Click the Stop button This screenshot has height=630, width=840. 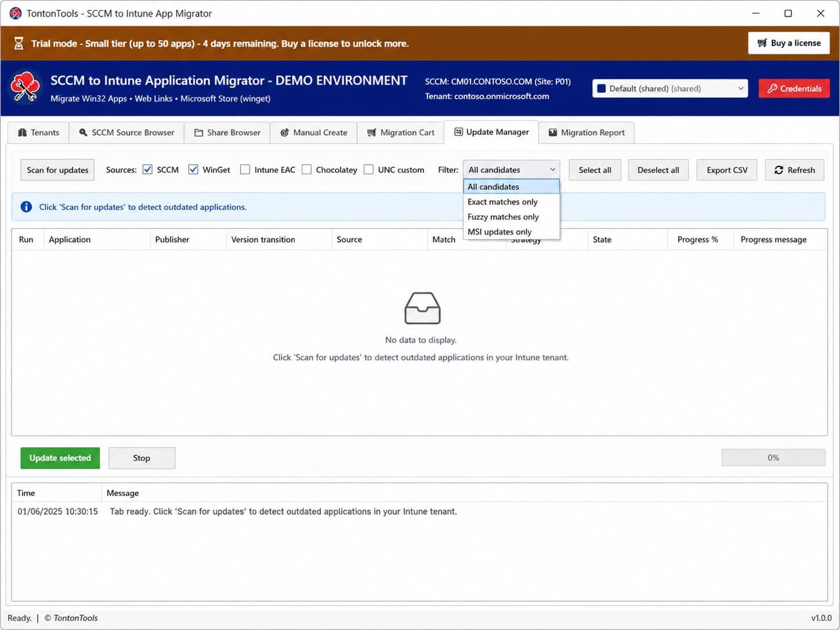pos(142,458)
